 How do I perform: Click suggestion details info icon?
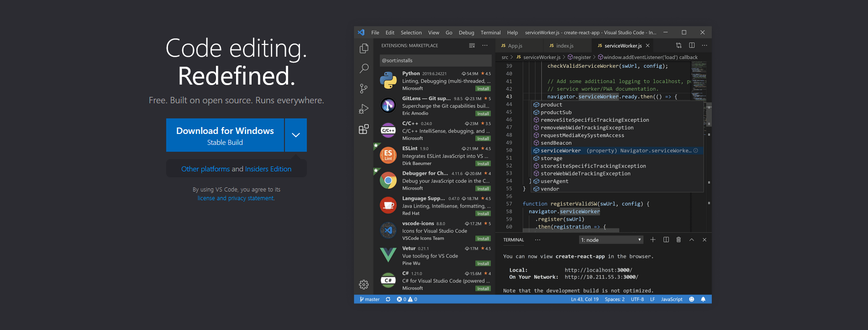tap(696, 150)
